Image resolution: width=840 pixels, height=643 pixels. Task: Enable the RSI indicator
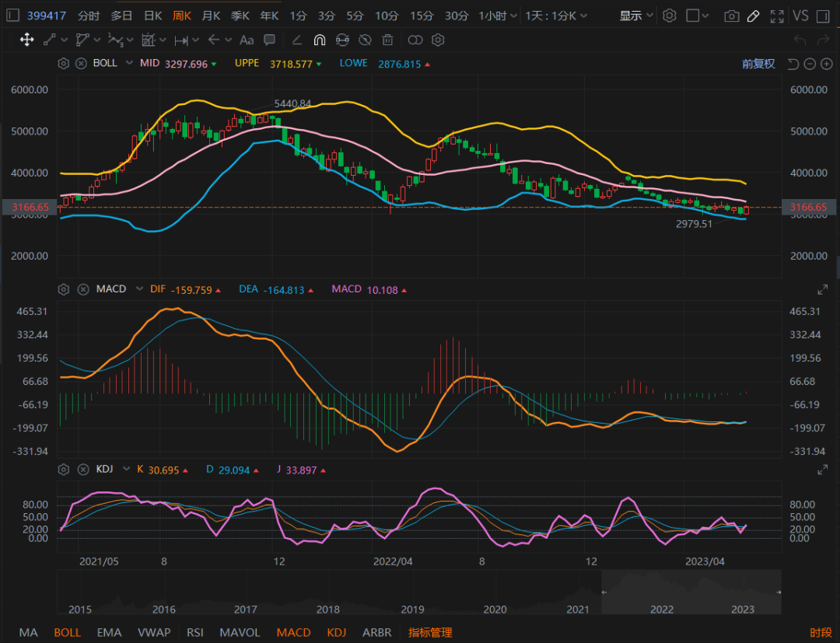pyautogui.click(x=195, y=632)
